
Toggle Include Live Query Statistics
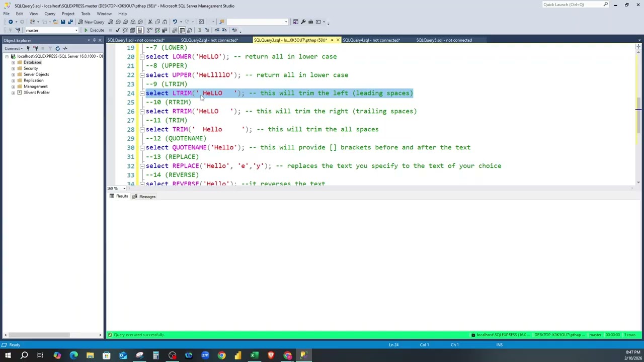(x=157, y=30)
